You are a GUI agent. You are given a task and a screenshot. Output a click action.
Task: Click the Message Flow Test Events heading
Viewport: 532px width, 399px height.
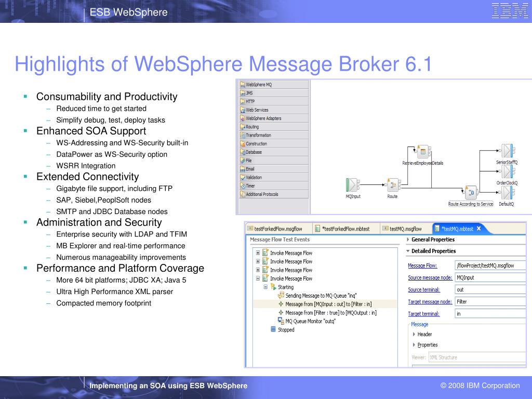(x=280, y=240)
